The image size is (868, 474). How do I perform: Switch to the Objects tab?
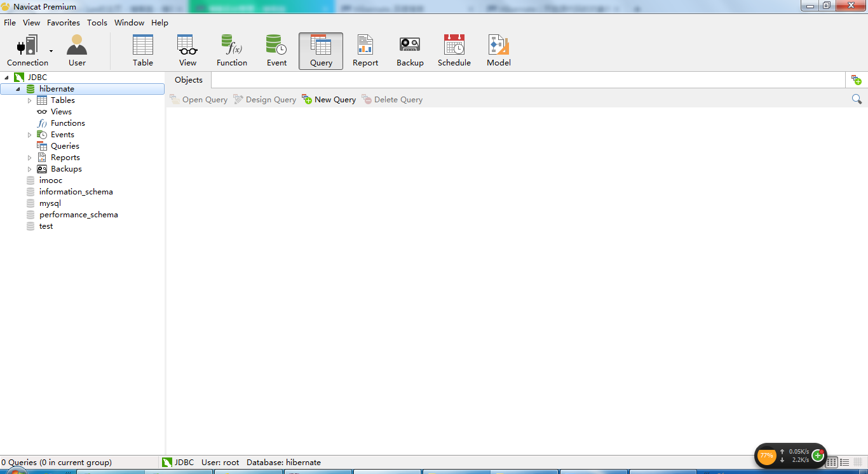pos(189,80)
